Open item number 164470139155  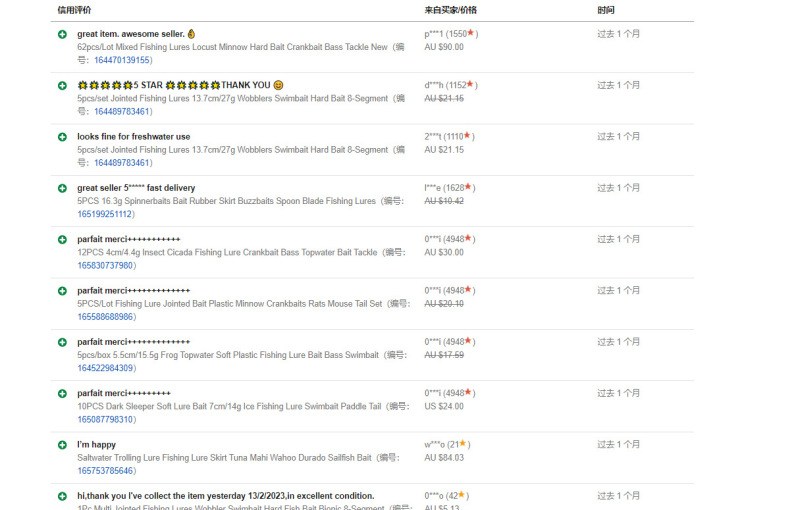click(122, 60)
